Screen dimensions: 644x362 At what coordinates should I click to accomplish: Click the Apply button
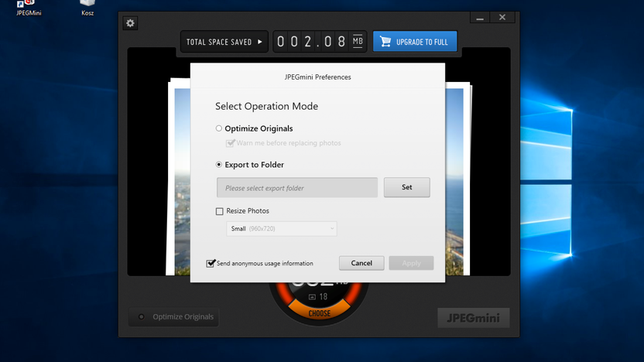pos(411,263)
